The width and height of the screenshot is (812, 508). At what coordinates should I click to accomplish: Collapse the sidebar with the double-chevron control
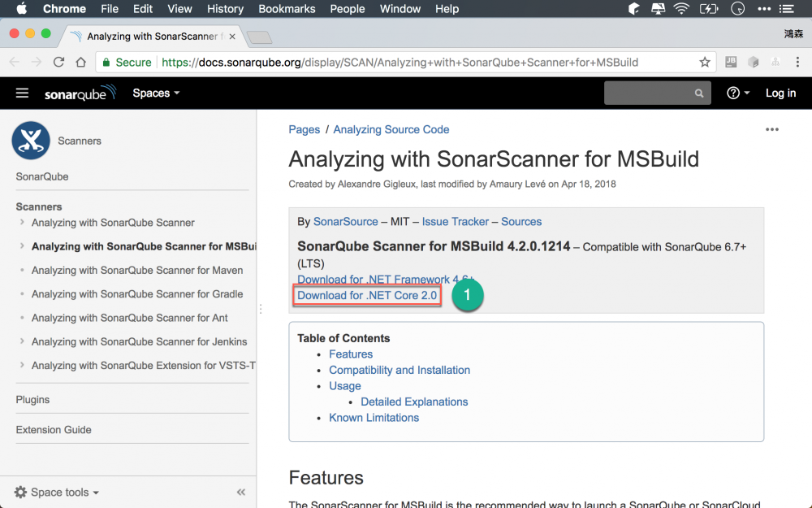(x=240, y=492)
